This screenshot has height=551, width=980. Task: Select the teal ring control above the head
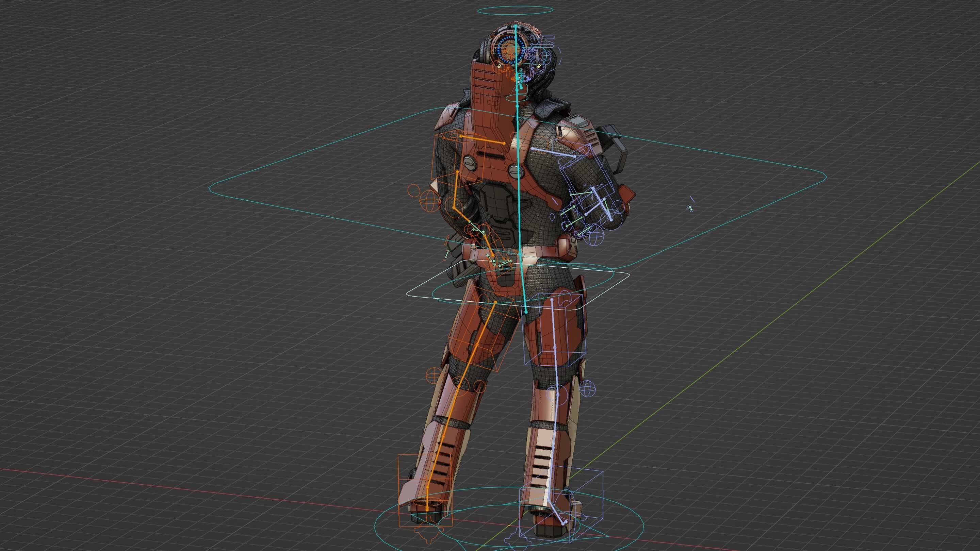[x=515, y=11]
